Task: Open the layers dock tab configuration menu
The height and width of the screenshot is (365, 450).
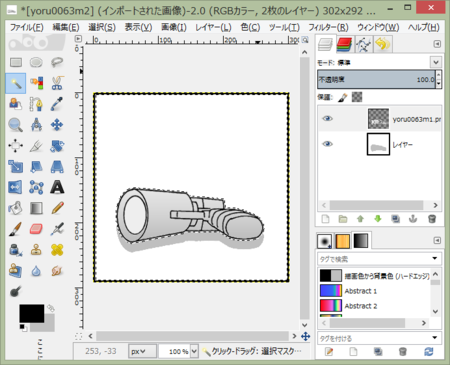Action: tap(437, 44)
